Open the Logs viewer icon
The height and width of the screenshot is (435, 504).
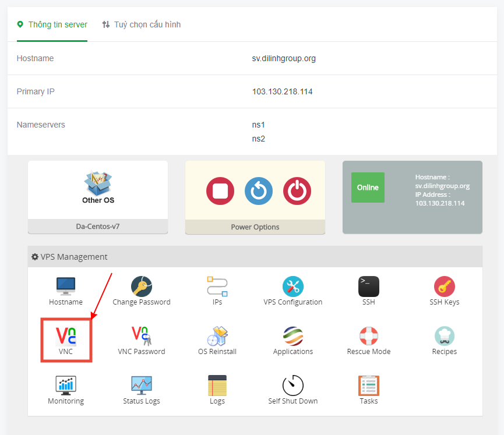click(x=217, y=388)
